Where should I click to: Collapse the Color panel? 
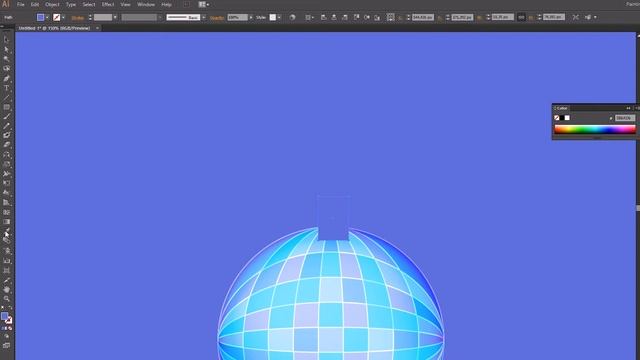click(628, 108)
